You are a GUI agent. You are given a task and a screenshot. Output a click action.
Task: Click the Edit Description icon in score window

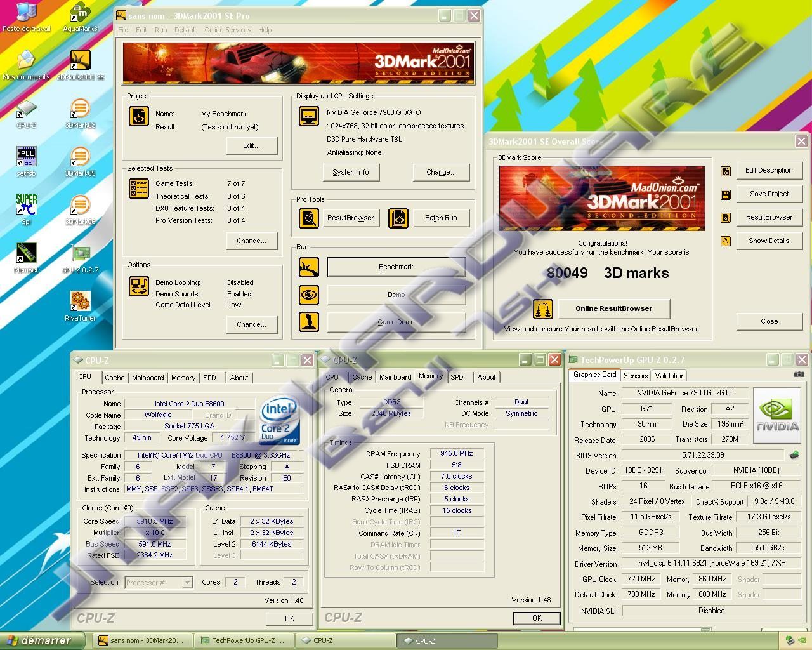click(726, 171)
